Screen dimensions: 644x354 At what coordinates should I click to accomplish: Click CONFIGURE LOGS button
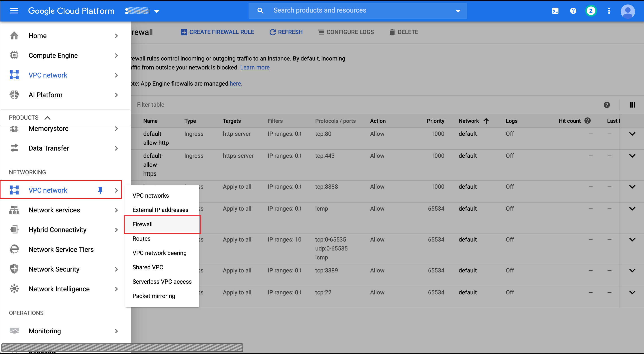(346, 32)
